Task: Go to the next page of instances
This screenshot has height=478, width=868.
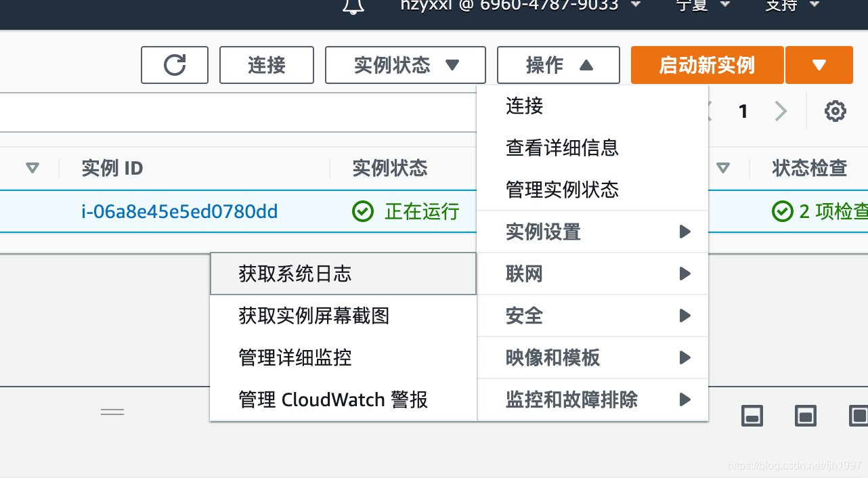Action: tap(780, 111)
